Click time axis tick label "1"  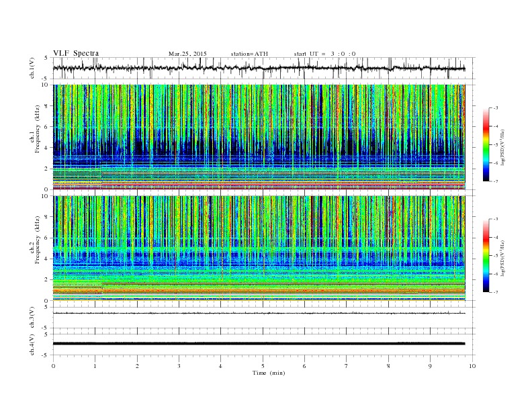click(95, 366)
